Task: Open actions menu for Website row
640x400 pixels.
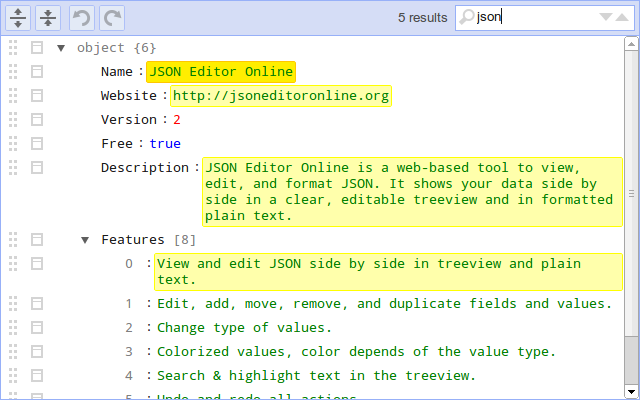Action: [x=37, y=96]
